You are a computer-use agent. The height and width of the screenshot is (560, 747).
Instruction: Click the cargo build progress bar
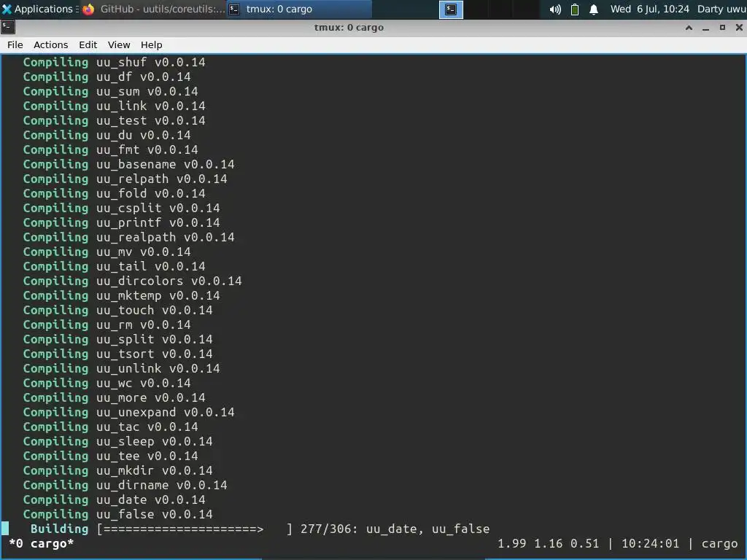[x=194, y=529]
